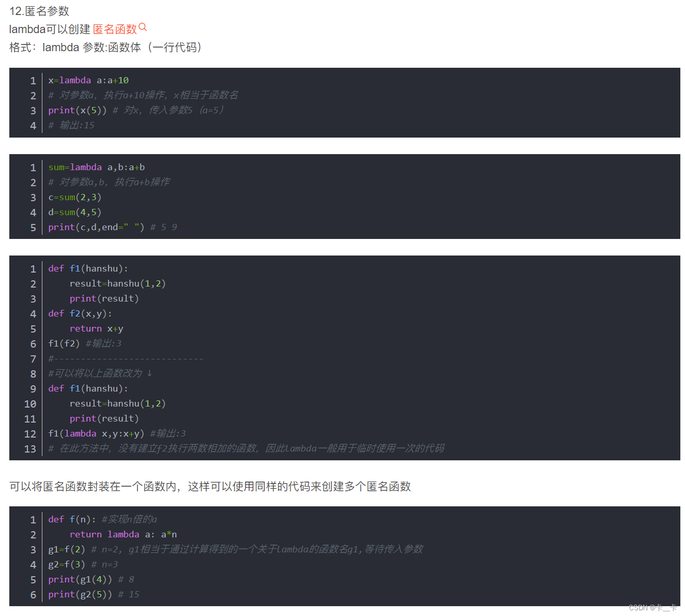
Task: Click comment 对参数a，执行a+10操作
Action: 143,95
